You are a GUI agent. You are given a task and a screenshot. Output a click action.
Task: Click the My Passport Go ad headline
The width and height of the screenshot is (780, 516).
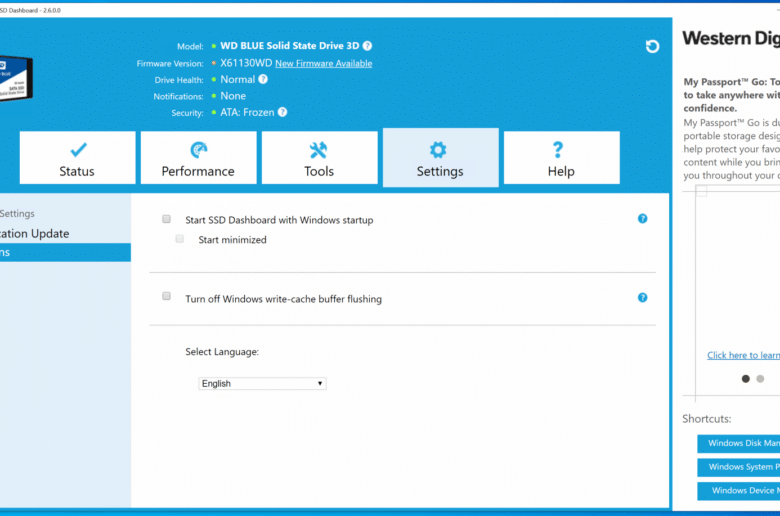point(731,95)
